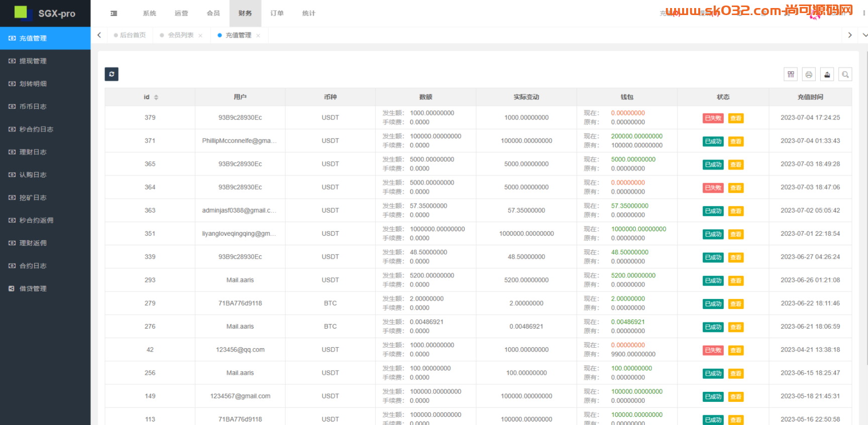Click 查看 for record id 371
Viewport: 868px width, 425px height.
point(736,141)
